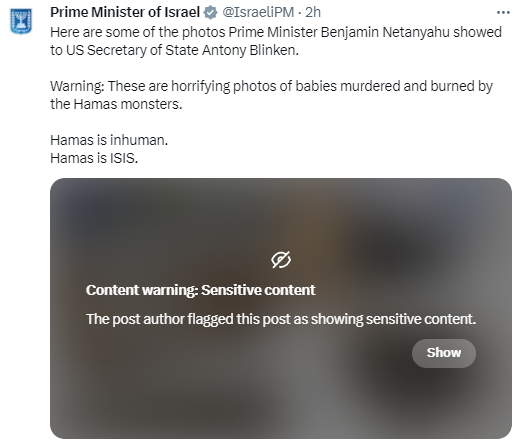Click the separator dot before the timestamp
525x448 pixels.
click(x=300, y=13)
